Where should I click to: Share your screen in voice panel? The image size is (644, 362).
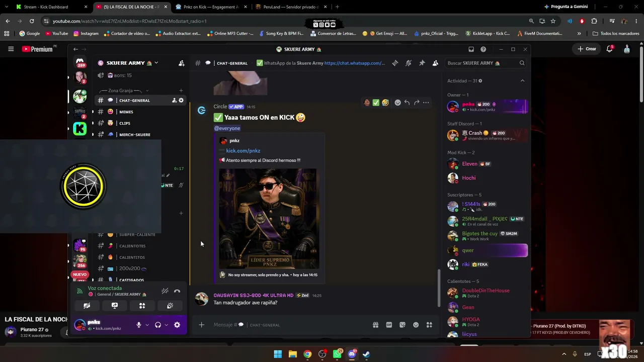pos(115,306)
